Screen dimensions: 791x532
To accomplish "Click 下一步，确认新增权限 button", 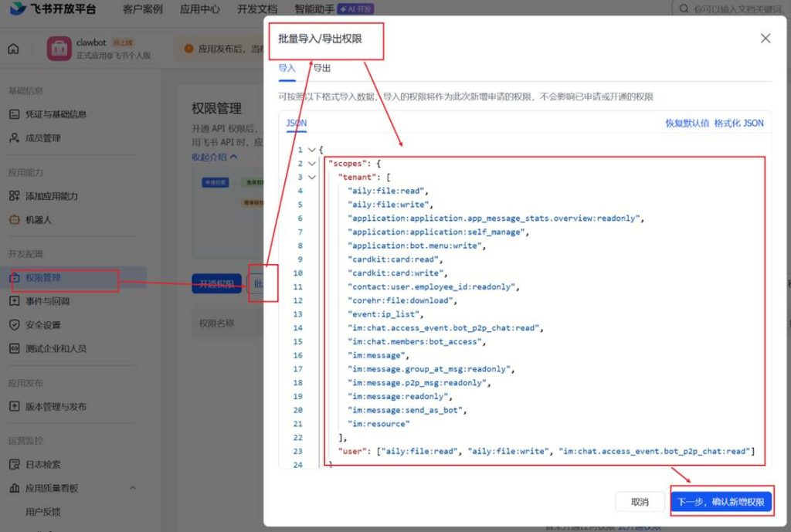I will (x=721, y=502).
